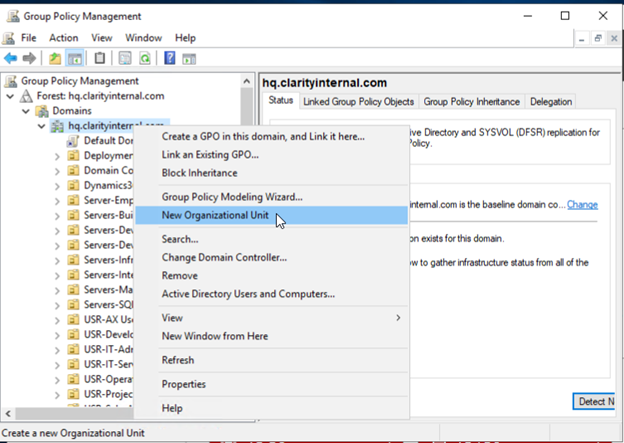Switch to Group Policy Inheritance tab

coord(472,102)
